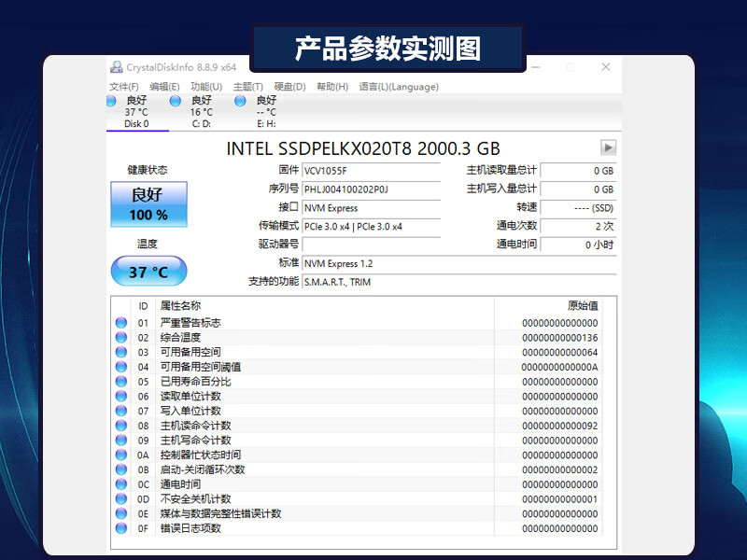
Task: Click the transfer mode field PCIe 3.0 x4
Action: [x=371, y=226]
